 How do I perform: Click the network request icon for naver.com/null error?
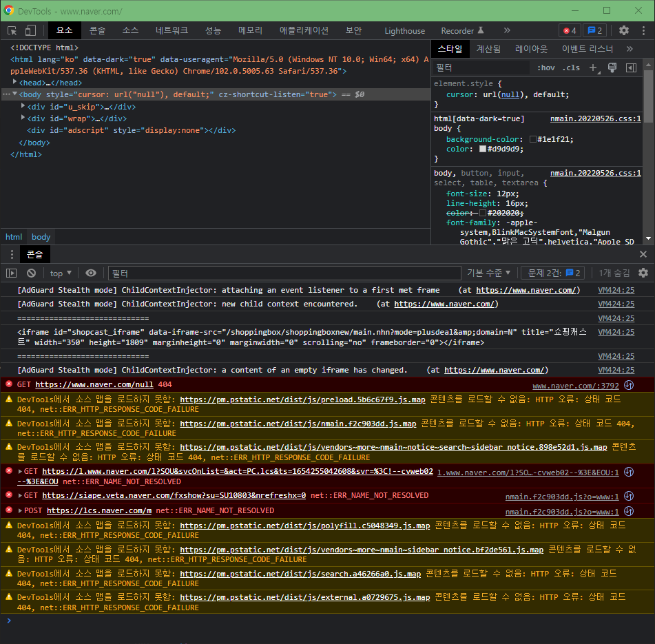tap(629, 386)
